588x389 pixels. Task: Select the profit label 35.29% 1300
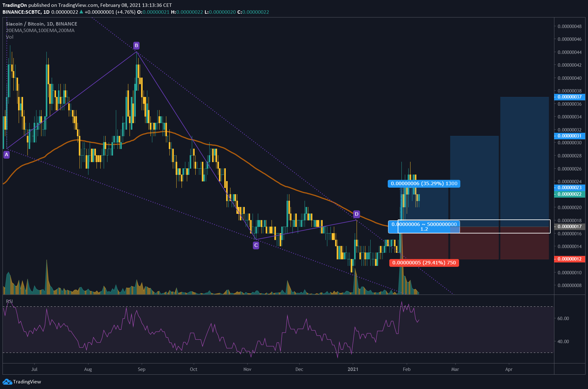(424, 184)
